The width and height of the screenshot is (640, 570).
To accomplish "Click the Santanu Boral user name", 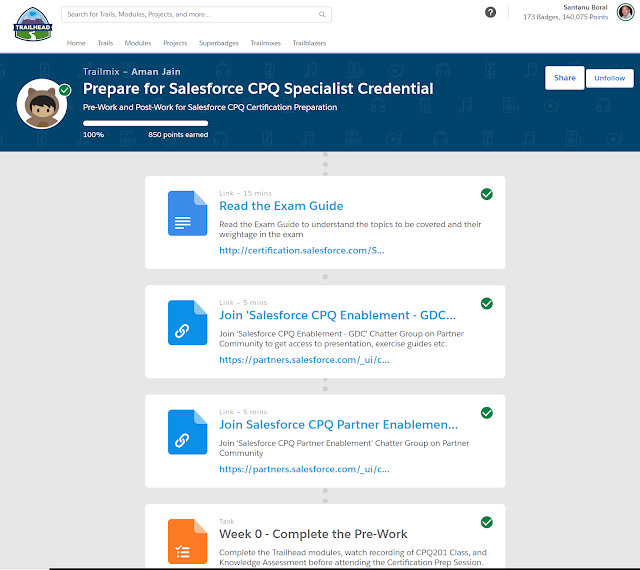I will click(x=585, y=7).
